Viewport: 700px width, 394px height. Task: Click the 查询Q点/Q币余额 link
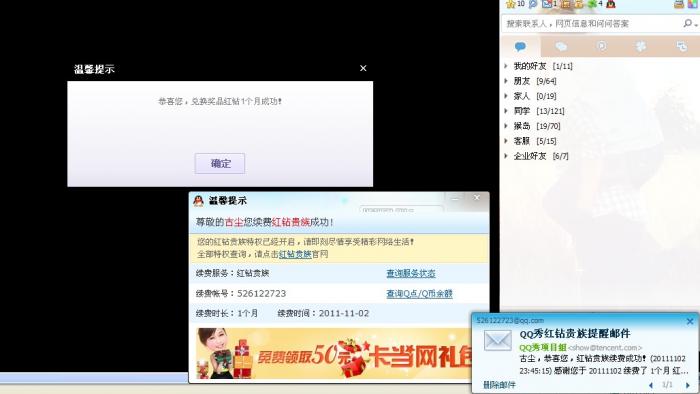(419, 294)
